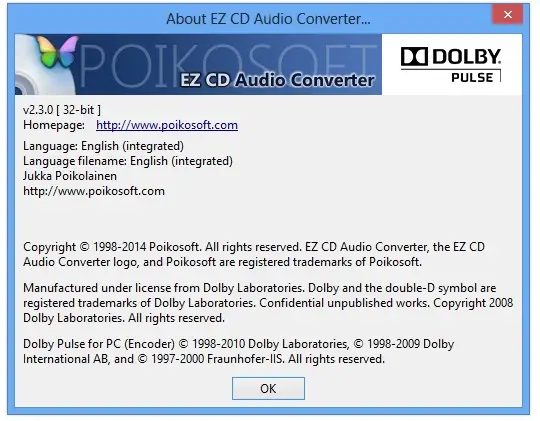Click the EZ CD Audio Converter banner title
The image size is (540, 421).
277,81
